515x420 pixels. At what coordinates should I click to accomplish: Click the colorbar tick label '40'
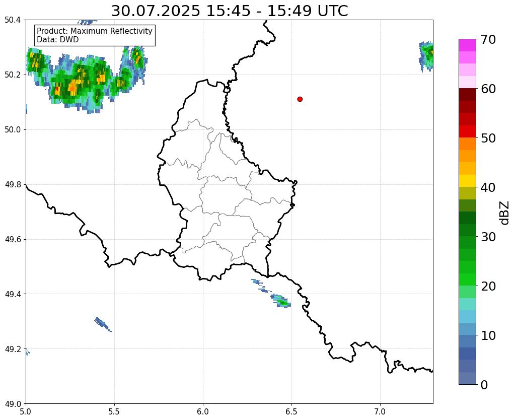point(488,187)
